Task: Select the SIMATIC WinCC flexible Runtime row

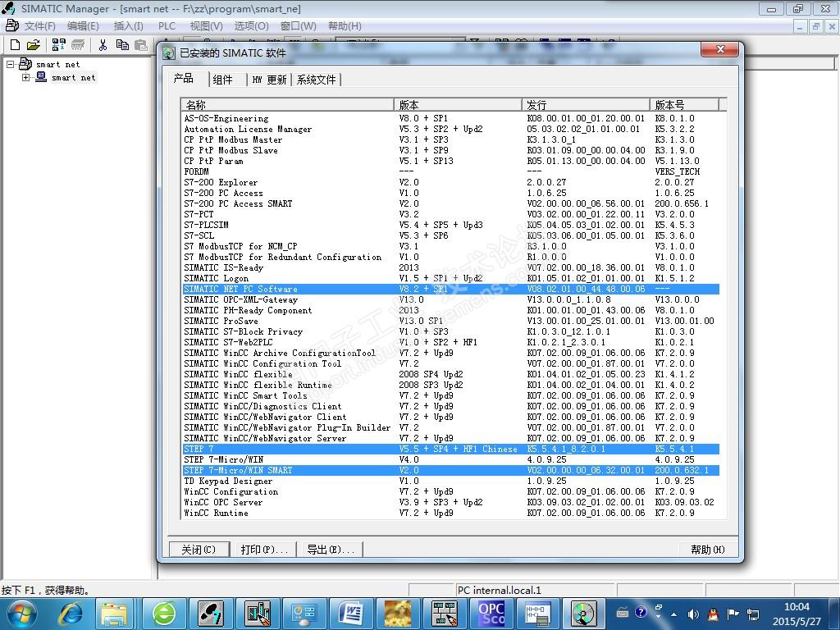Action: pos(450,386)
